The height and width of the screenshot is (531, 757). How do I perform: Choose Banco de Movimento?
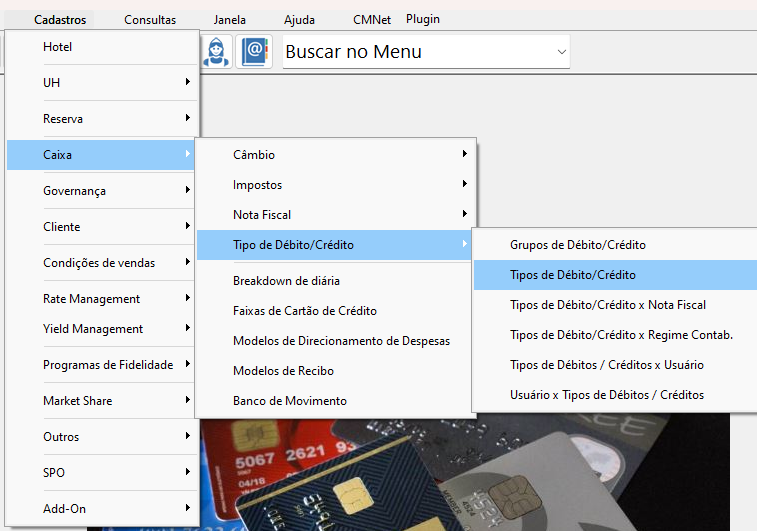pyautogui.click(x=336, y=401)
